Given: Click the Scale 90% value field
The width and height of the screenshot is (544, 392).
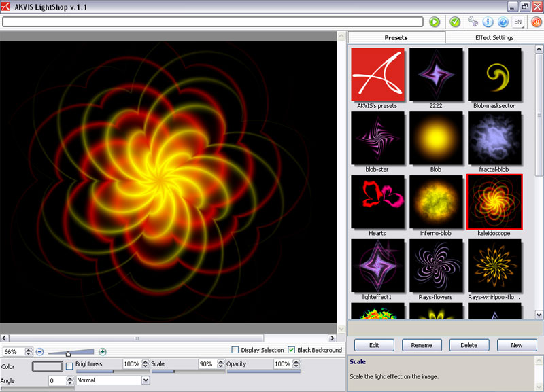Looking at the screenshot, I should coord(207,364).
